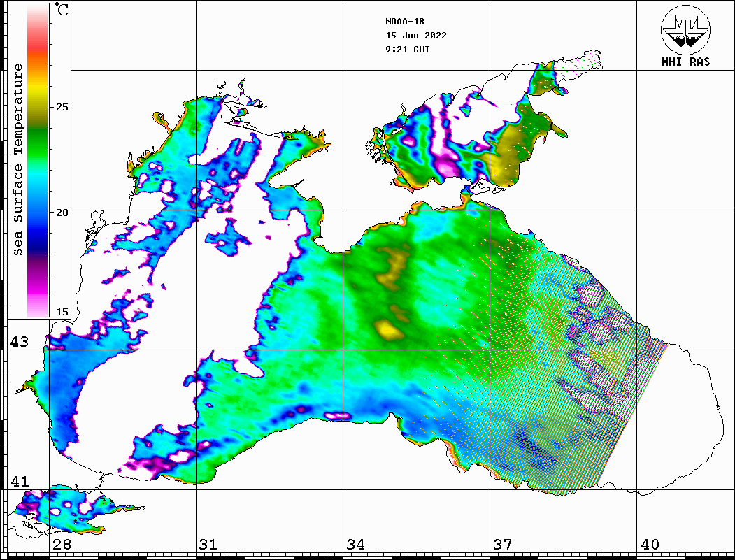Click the 'Sea Surface Temperature' vertical label

coord(17,160)
